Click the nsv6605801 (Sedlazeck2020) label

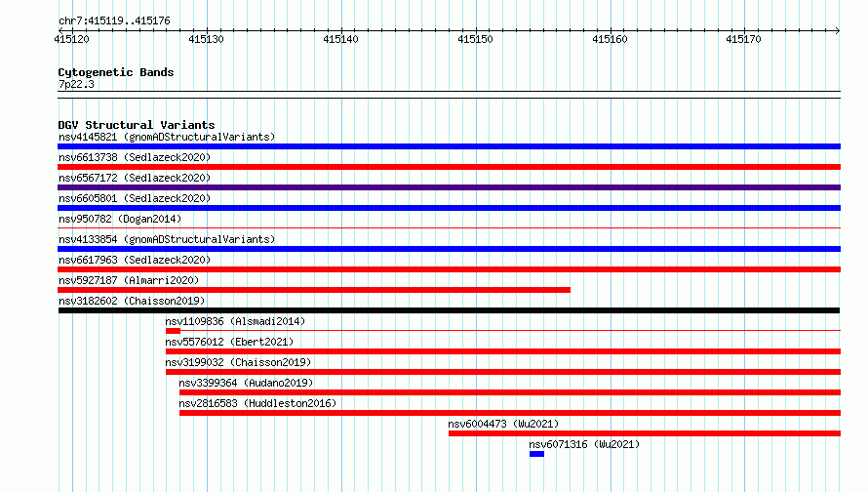pyautogui.click(x=135, y=198)
